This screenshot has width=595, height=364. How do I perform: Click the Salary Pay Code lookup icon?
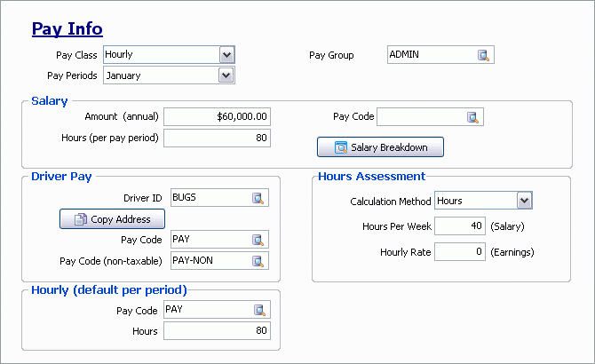pyautogui.click(x=473, y=117)
